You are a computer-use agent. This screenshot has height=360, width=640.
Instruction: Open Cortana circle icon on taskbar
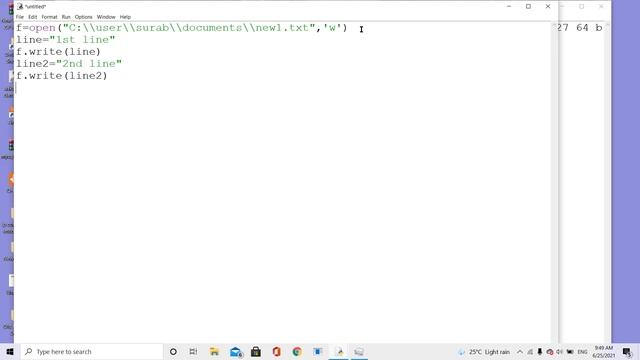(x=173, y=351)
